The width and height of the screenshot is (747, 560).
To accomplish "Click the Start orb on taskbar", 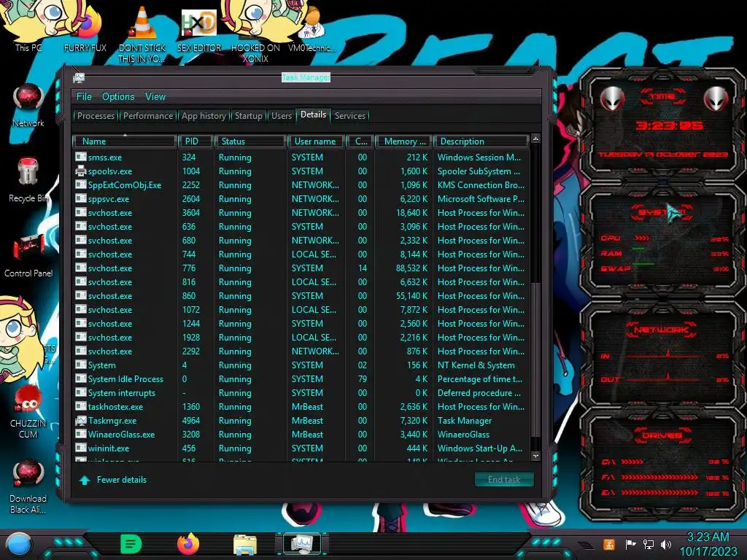I will [x=19, y=544].
